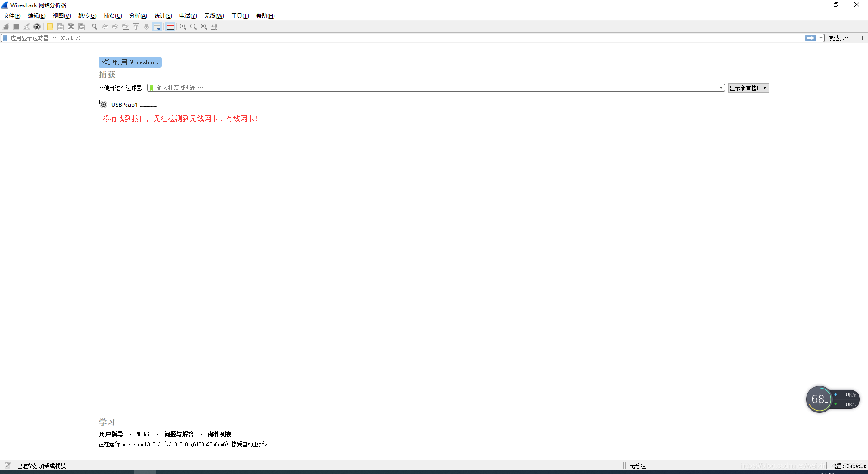Go back to previous packet
Screen dimensions: 868x474
[x=105, y=27]
